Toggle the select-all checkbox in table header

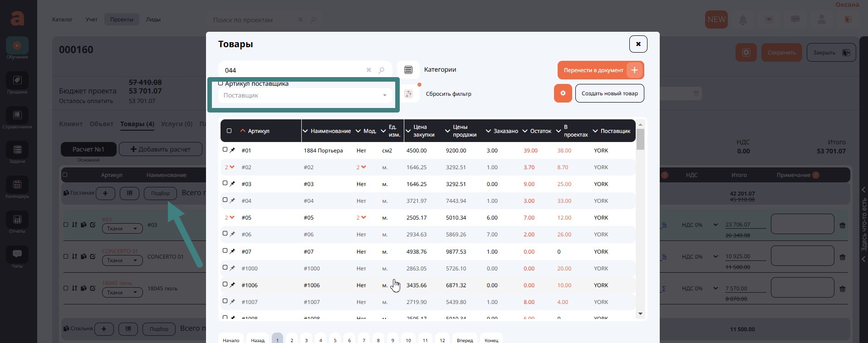(x=229, y=131)
